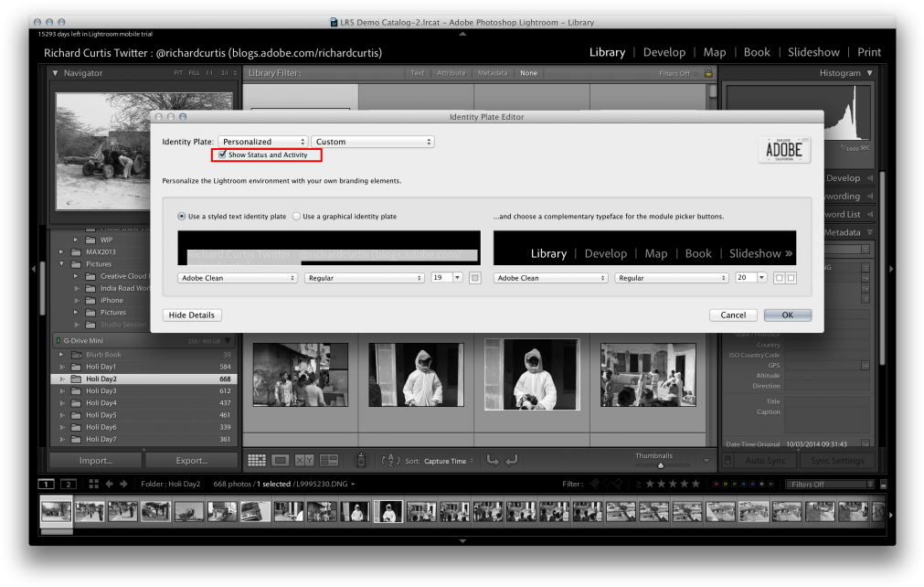Open module picker font size 20 dropdown
This screenshot has height=587, width=924.
pyautogui.click(x=761, y=277)
